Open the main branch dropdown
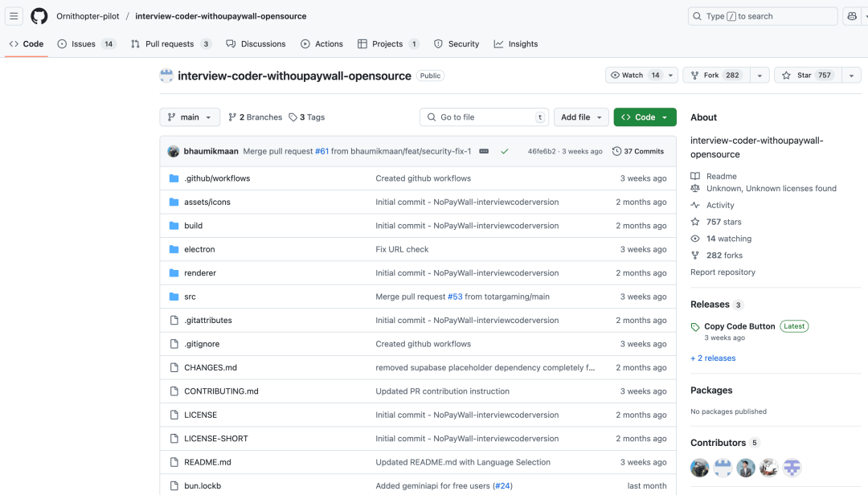The width and height of the screenshot is (868, 495). point(190,117)
